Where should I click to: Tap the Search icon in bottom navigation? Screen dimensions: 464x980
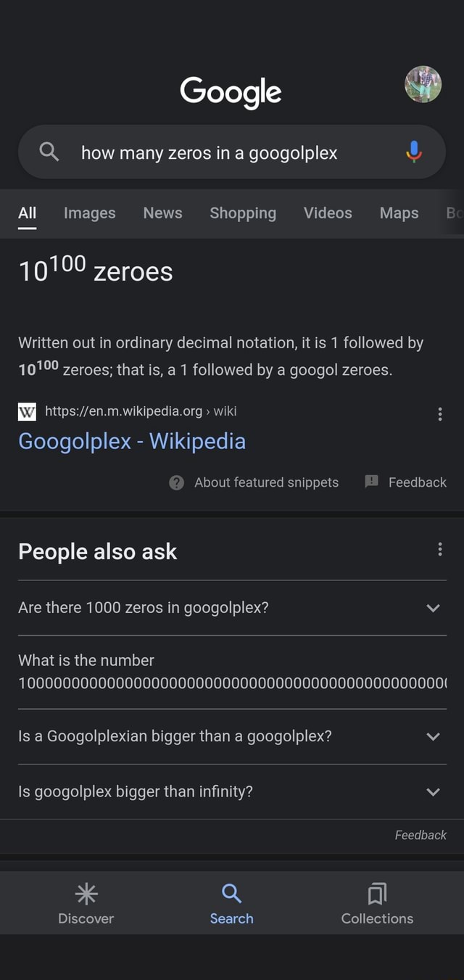[x=231, y=894]
